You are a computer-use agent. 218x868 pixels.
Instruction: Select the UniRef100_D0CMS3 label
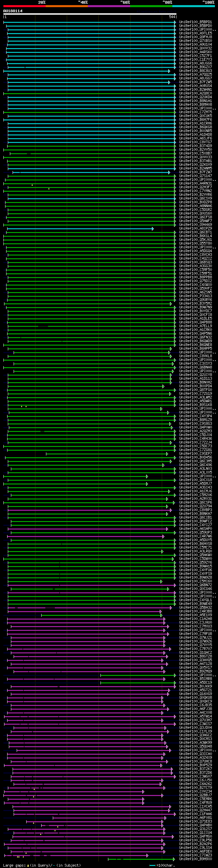(x=196, y=739)
